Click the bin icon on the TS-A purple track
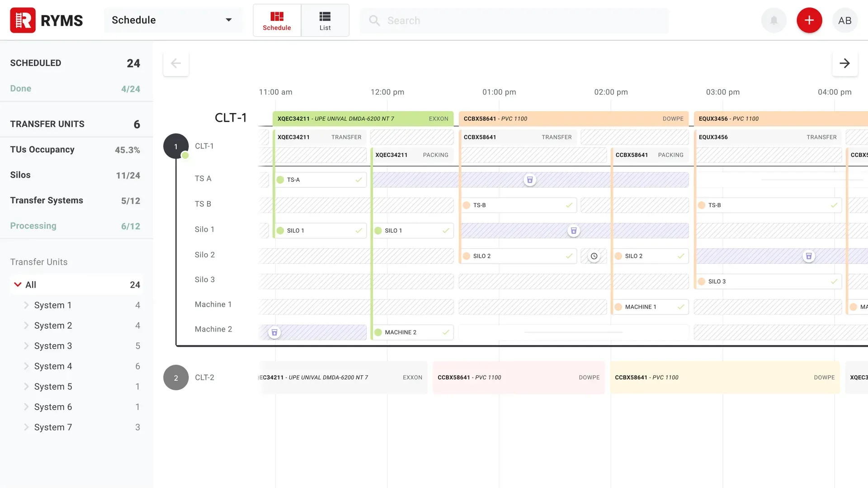The image size is (868, 488). [530, 180]
